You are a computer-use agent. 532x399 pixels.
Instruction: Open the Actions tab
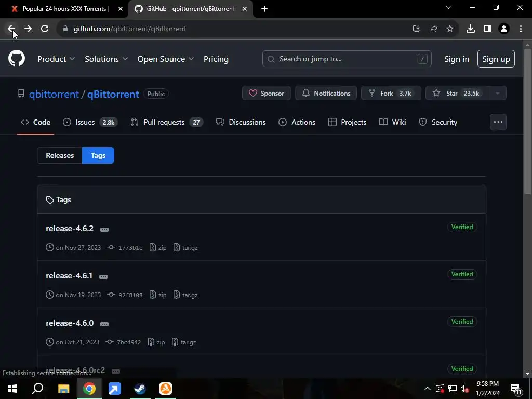click(x=297, y=122)
